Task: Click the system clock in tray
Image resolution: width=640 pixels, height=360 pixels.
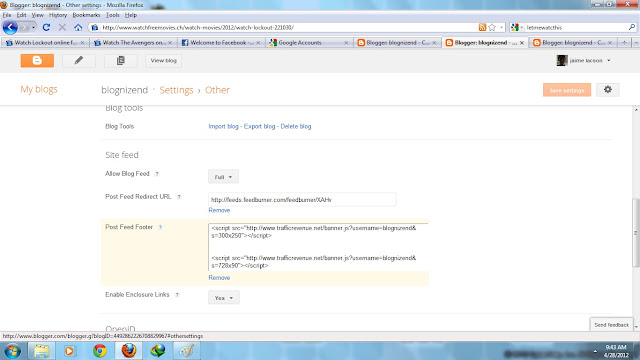Action: coord(616,351)
